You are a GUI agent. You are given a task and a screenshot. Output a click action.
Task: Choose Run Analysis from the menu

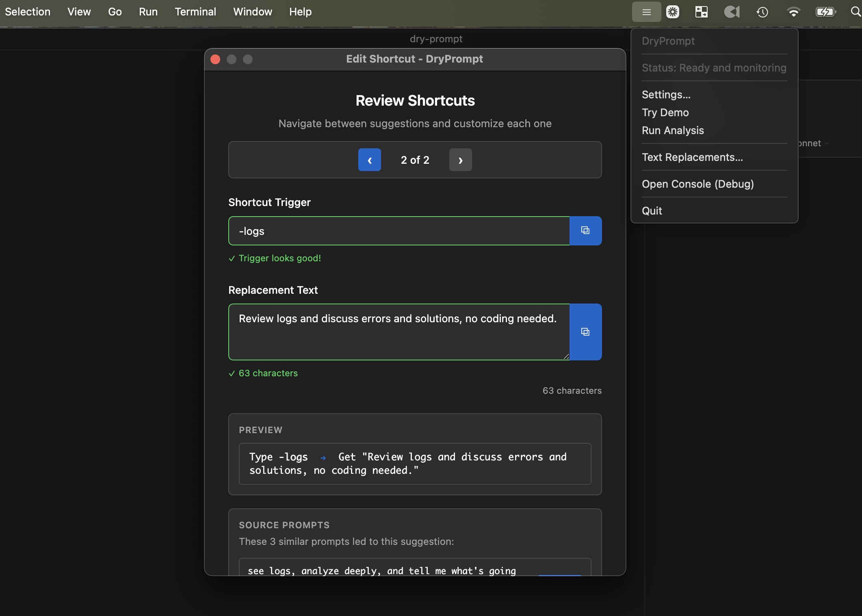(x=673, y=130)
